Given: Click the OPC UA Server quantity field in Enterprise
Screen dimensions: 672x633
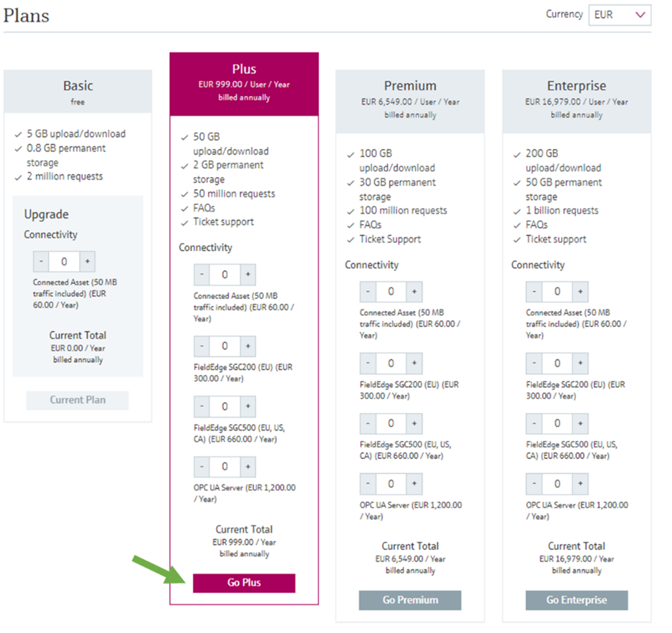Looking at the screenshot, I should pyautogui.click(x=557, y=484).
